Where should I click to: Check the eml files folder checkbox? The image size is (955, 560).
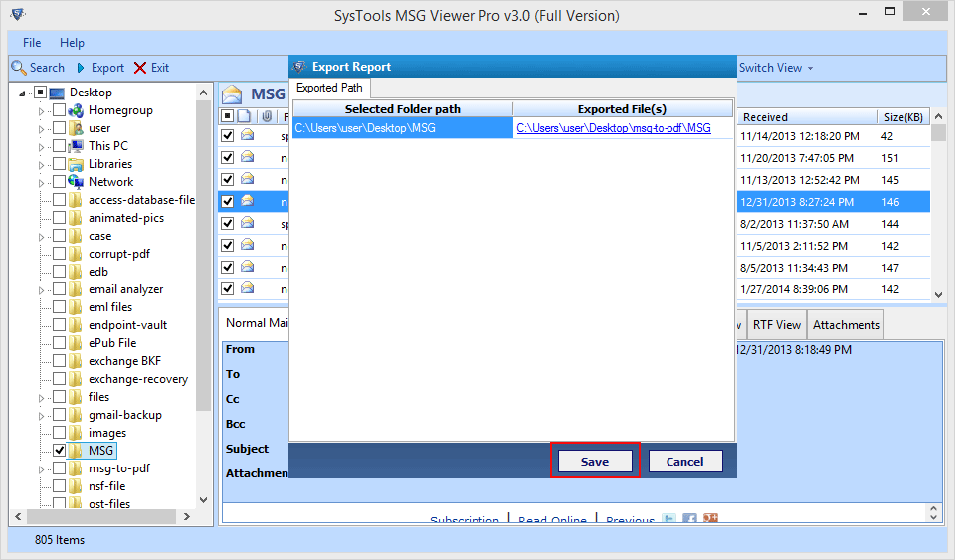pyautogui.click(x=59, y=307)
